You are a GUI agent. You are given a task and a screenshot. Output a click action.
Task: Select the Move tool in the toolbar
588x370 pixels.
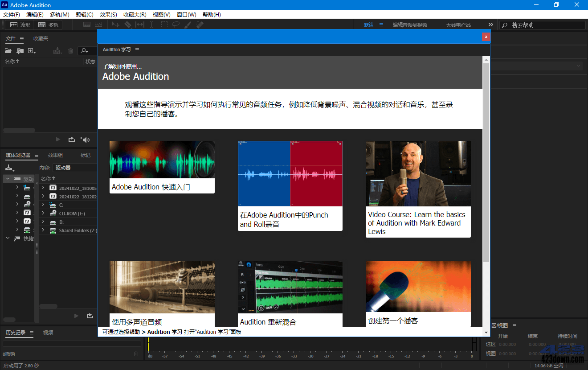click(x=116, y=25)
